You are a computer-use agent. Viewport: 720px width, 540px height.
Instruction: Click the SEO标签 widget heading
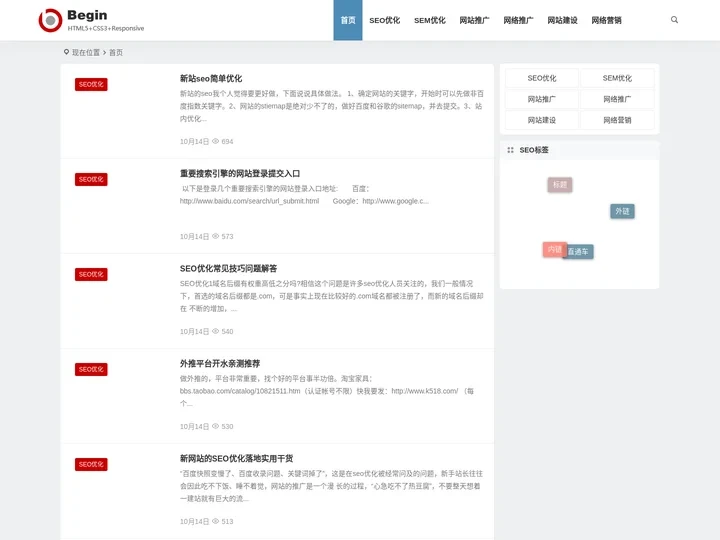(534, 150)
